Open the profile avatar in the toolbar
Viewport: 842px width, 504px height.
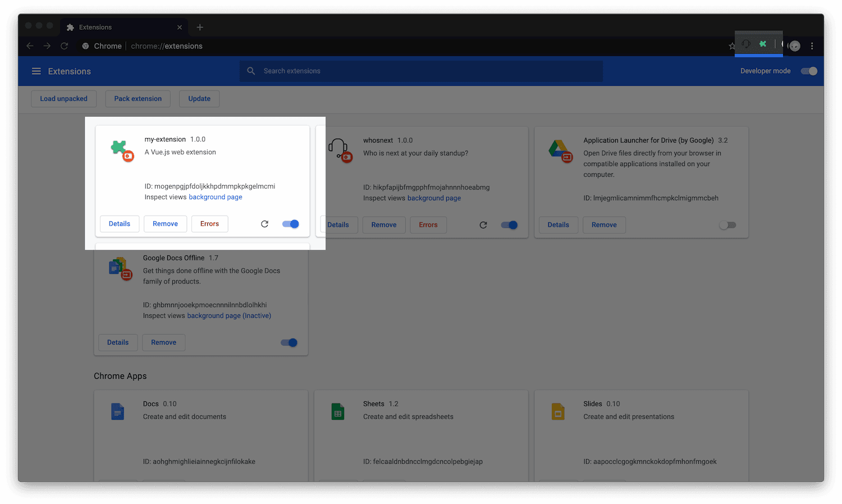(794, 46)
